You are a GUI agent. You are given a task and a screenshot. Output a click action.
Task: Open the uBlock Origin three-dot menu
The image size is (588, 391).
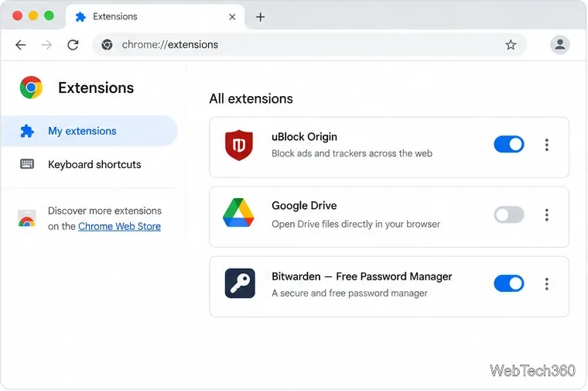click(x=547, y=145)
